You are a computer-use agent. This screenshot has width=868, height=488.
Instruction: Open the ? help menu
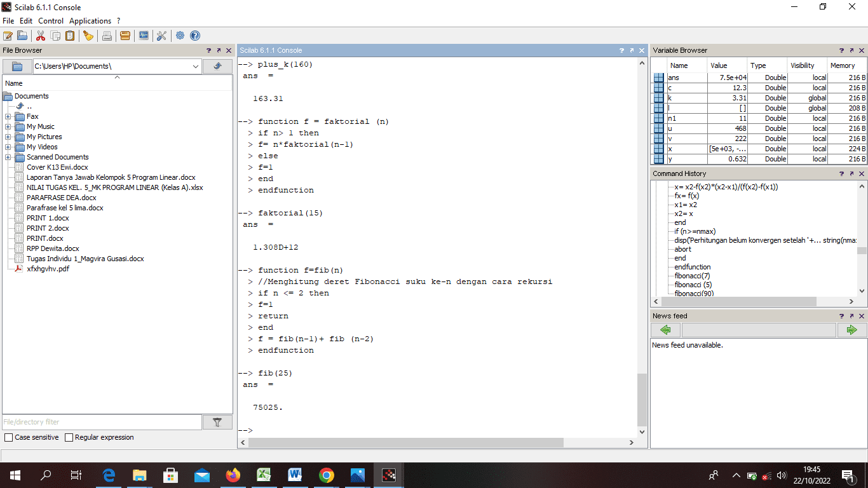click(119, 21)
